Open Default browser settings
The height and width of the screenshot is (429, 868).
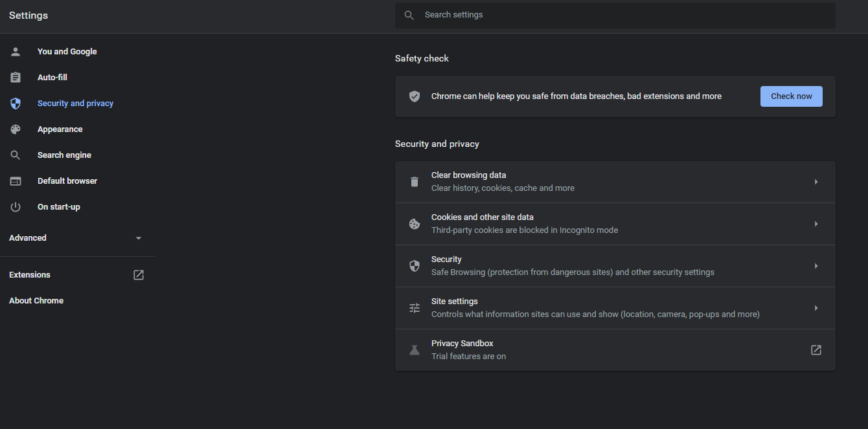(67, 181)
